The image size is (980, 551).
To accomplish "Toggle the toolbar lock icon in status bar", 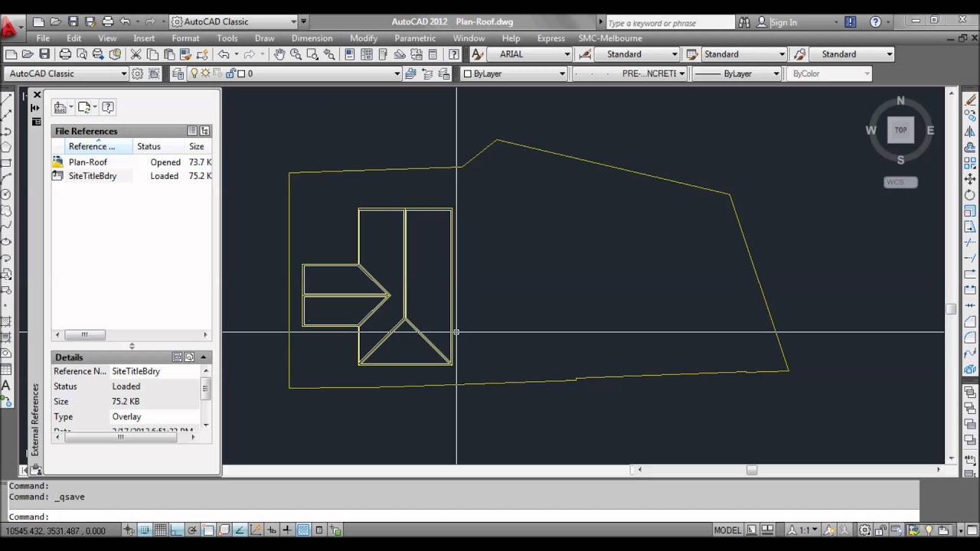I will tap(880, 530).
